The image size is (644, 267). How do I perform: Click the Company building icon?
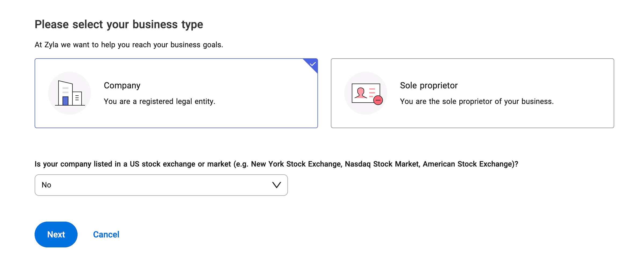(x=69, y=93)
